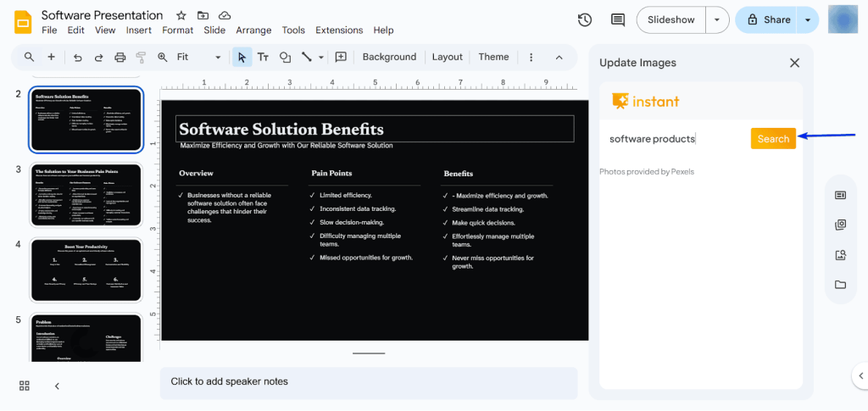Viewport: 868px width, 411px height.
Task: Open the Extensions menu
Action: coord(339,31)
